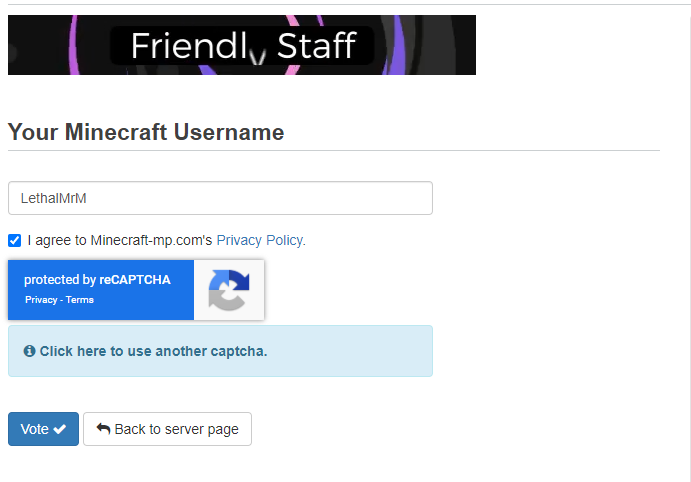Screen dimensions: 691x482
Task: Click the grey reCAPTCHA logo panel
Action: (x=229, y=290)
